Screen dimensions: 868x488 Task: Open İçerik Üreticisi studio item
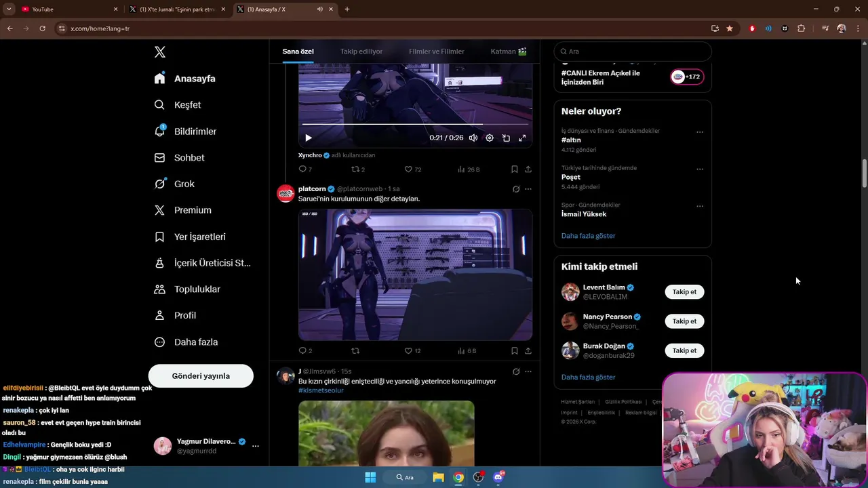click(202, 263)
